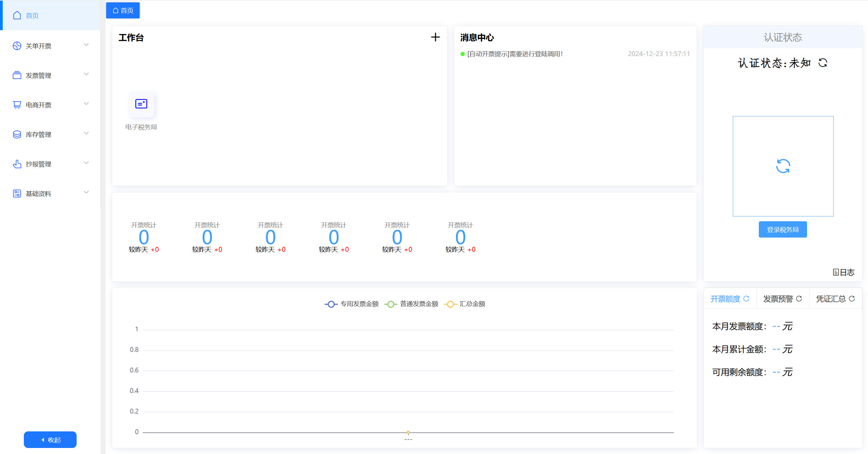868x454 pixels.
Task: Reload the QR code with the center refresh icon
Action: click(783, 166)
